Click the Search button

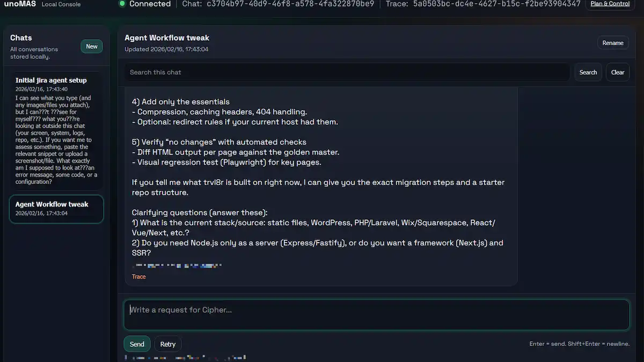[588, 72]
